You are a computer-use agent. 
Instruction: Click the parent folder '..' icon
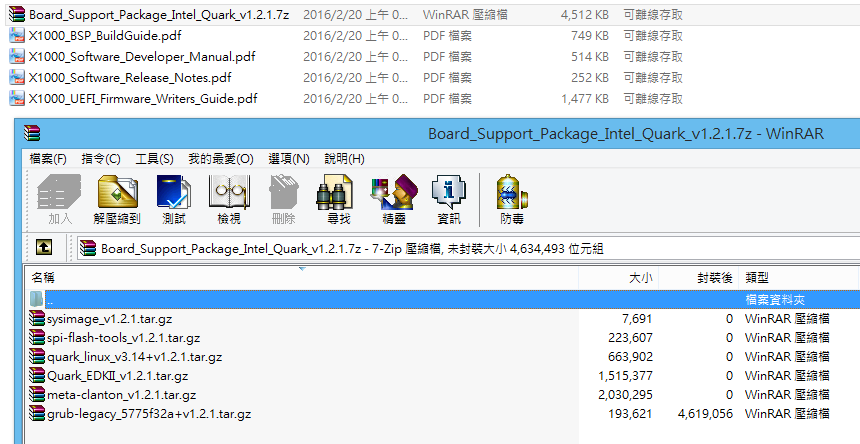pos(37,299)
